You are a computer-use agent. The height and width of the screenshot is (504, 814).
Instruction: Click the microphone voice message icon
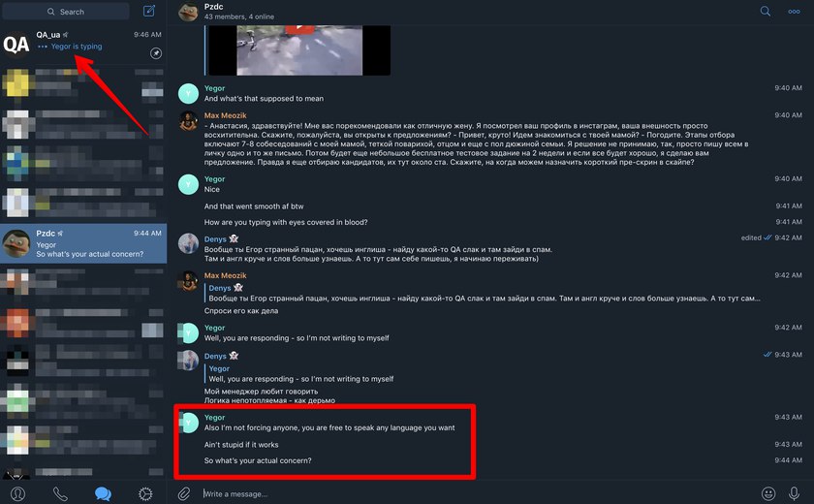(794, 493)
